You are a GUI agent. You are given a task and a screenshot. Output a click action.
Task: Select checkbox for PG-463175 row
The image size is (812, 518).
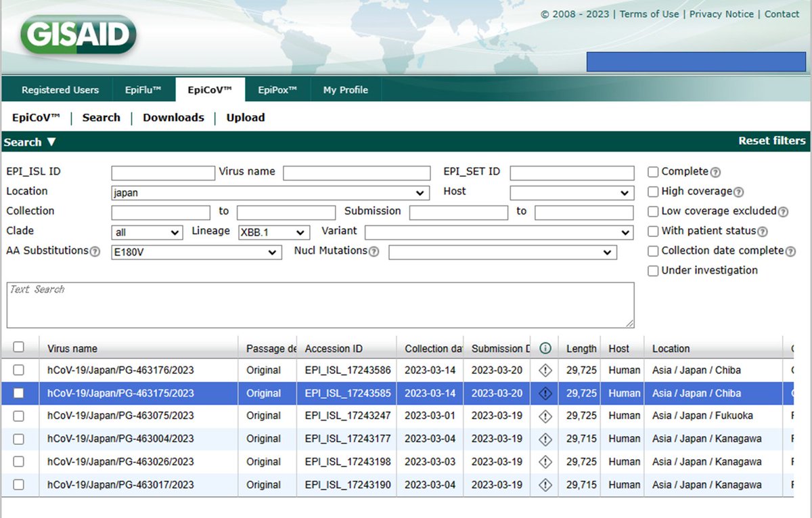[x=19, y=393]
